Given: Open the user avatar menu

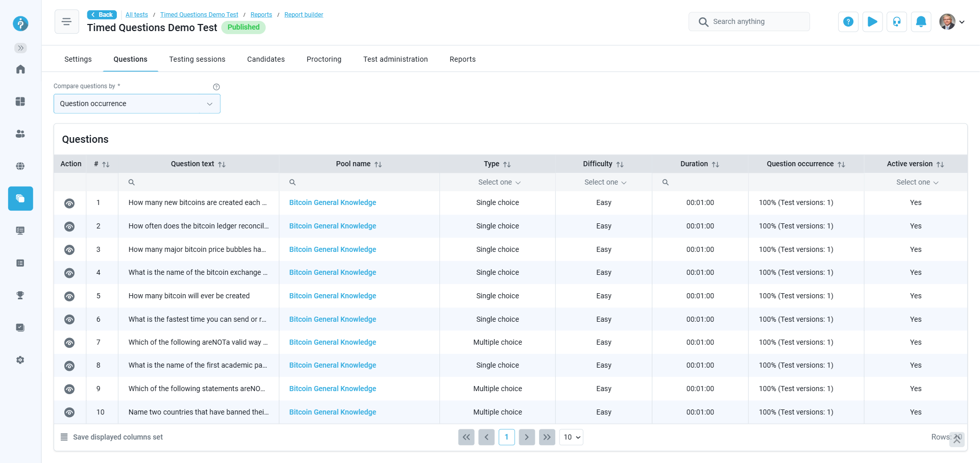Looking at the screenshot, I should coord(952,21).
